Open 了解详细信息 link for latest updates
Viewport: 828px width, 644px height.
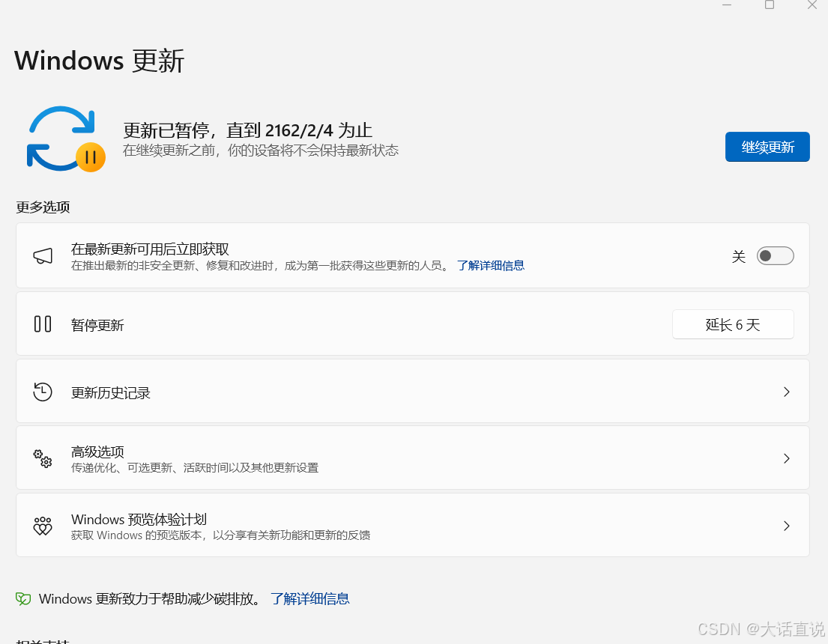tap(491, 266)
